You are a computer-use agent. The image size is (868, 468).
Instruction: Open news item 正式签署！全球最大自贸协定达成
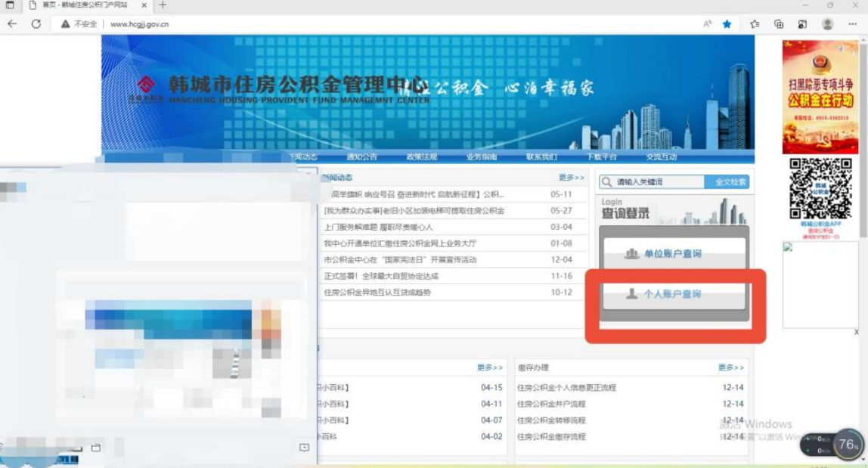tap(381, 276)
